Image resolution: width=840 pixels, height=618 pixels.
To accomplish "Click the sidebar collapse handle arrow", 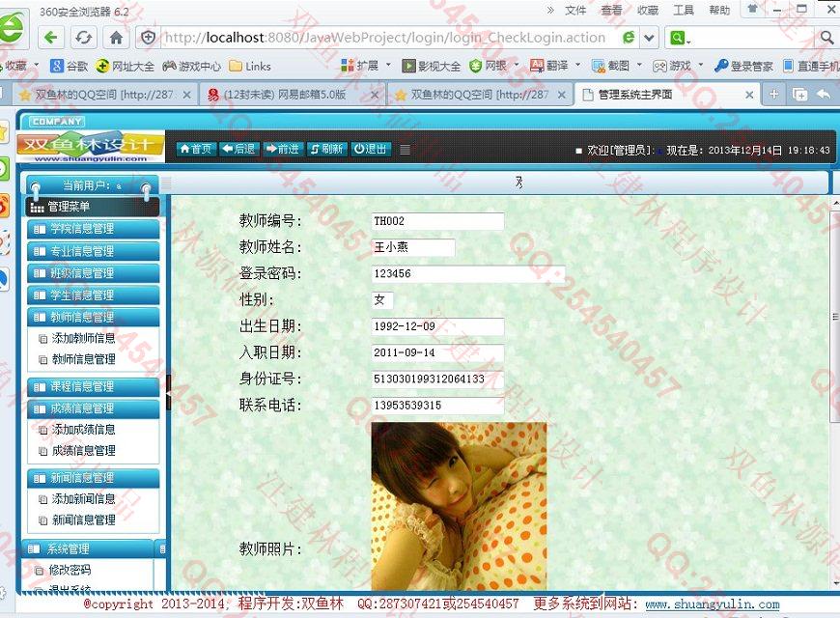I will click(168, 393).
